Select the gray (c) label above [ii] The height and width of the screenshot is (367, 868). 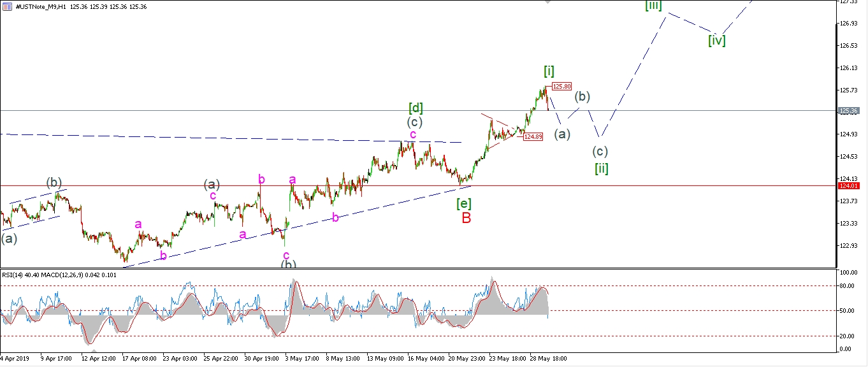coord(600,152)
